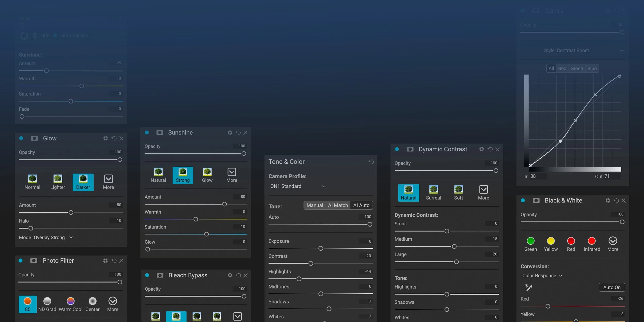Toggle the Glow filter on/off dot

(x=21, y=139)
